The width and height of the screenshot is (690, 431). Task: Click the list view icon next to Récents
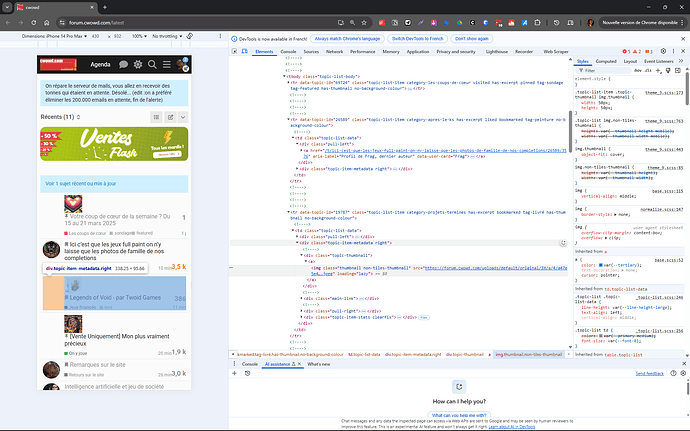pyautogui.click(x=156, y=117)
